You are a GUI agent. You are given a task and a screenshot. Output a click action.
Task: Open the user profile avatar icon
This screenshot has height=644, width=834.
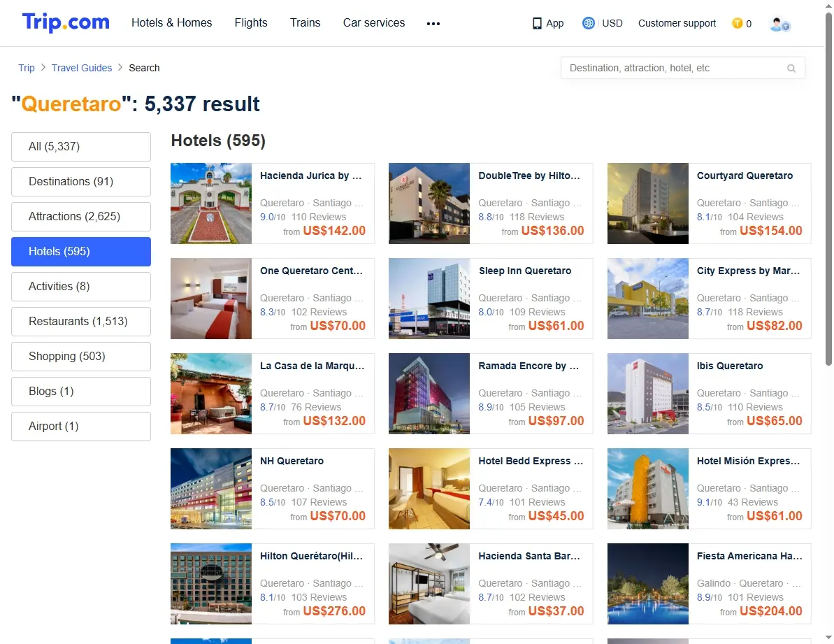pyautogui.click(x=779, y=24)
